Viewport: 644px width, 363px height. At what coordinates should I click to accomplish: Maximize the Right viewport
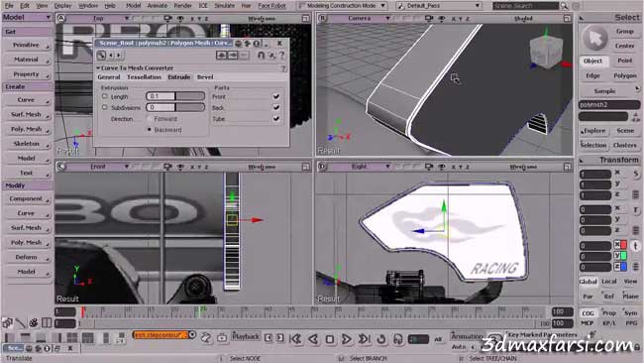567,167
